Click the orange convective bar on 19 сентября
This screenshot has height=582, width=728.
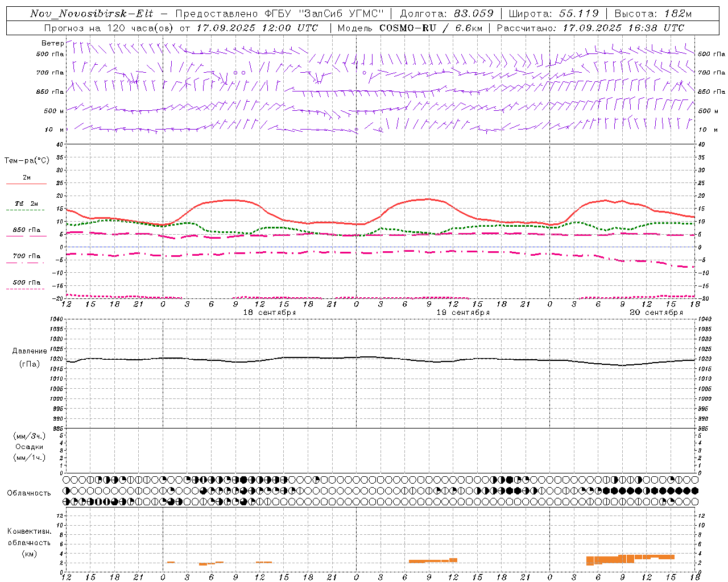point(433,560)
